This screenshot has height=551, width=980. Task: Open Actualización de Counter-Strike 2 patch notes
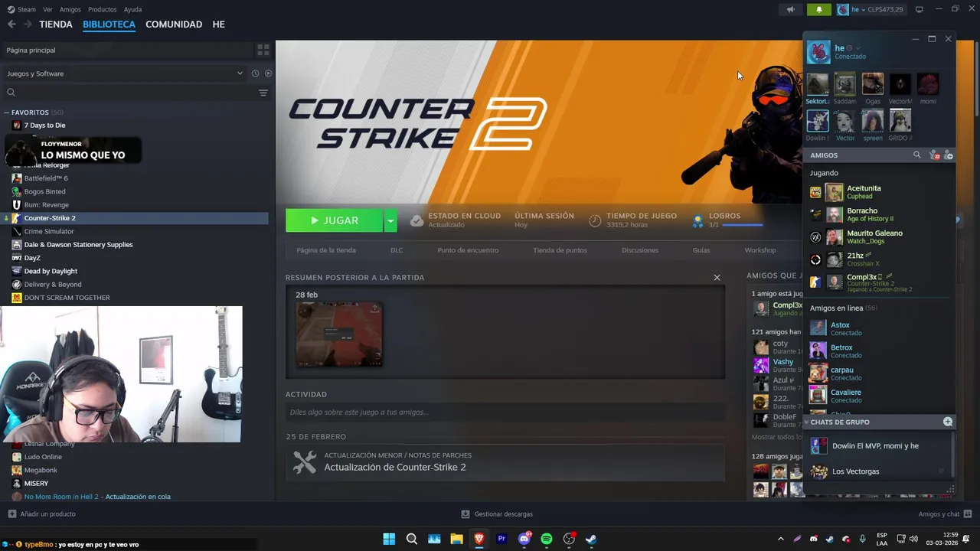(394, 468)
